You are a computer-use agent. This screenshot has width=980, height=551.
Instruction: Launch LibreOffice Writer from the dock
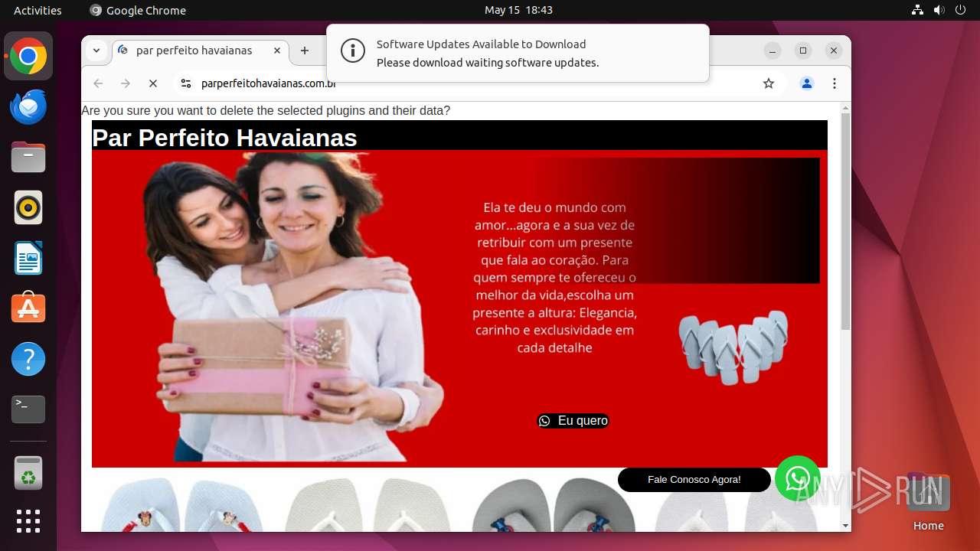28,258
